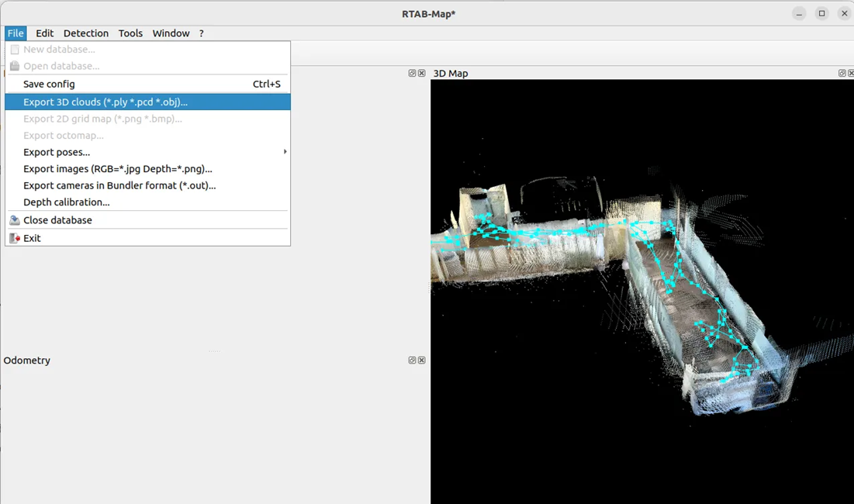Click the Close database icon
Image resolution: width=854 pixels, height=504 pixels.
coord(15,220)
